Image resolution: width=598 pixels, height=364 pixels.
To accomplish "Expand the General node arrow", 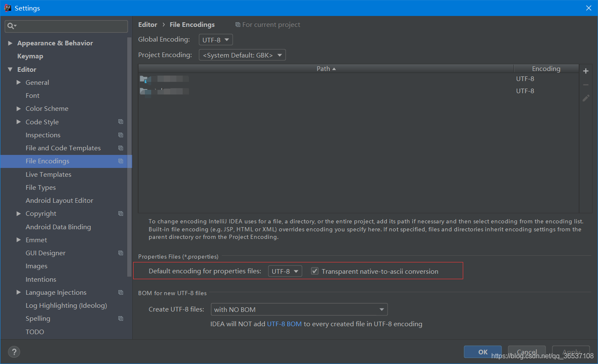I will tap(18, 82).
